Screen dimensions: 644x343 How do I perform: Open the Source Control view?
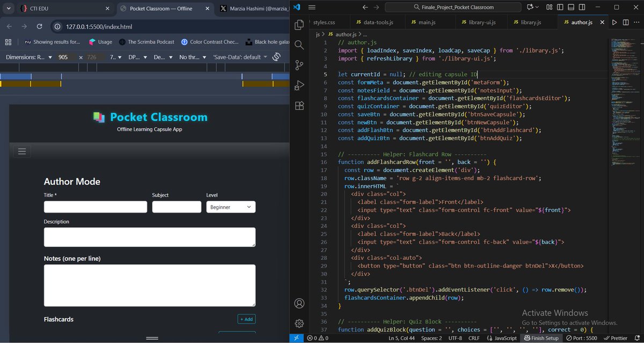[x=299, y=65]
